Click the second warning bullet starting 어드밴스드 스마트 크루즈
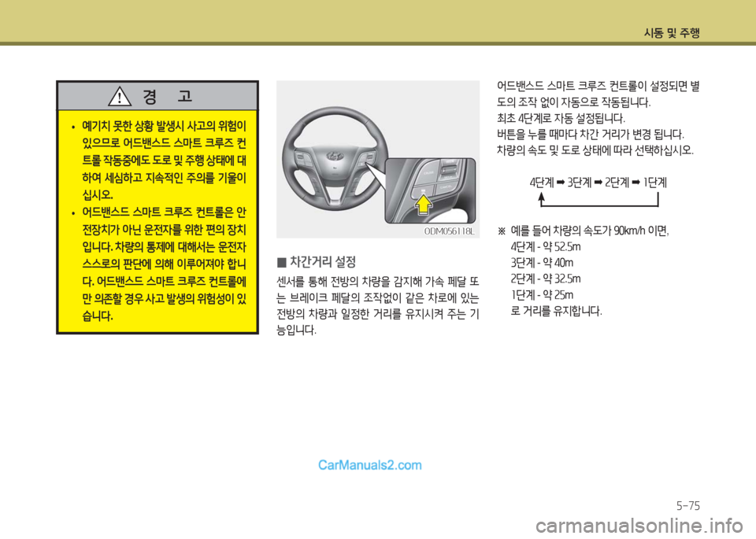Screen dimensions: 756x539 coord(164,264)
